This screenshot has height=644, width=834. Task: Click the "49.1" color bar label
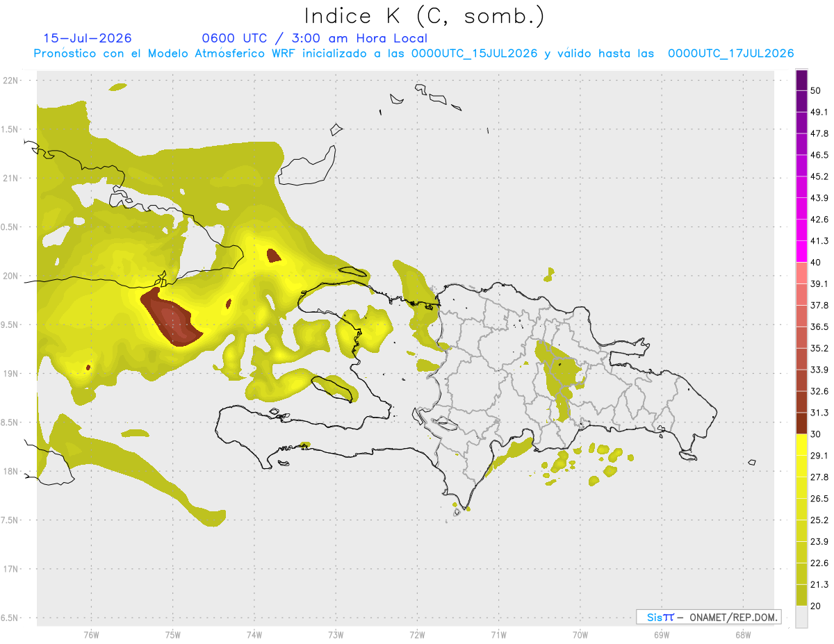(x=819, y=113)
